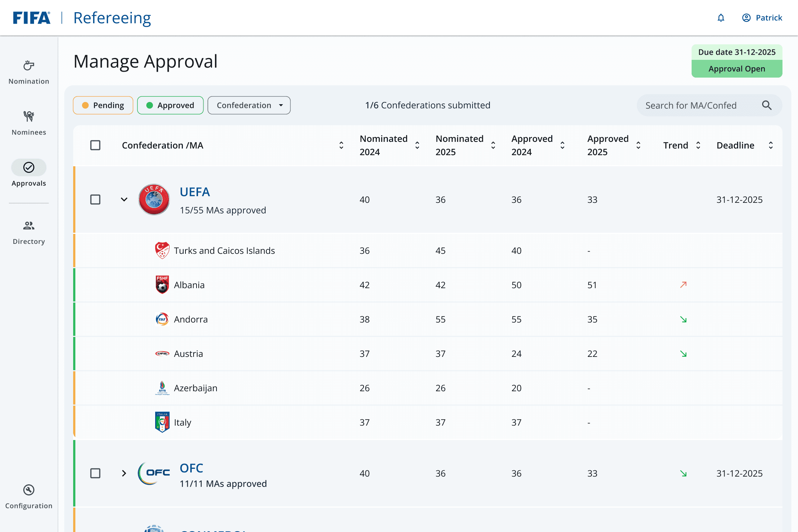Screen dimensions: 798x532
Task: Select the Albania row name
Action: [189, 285]
